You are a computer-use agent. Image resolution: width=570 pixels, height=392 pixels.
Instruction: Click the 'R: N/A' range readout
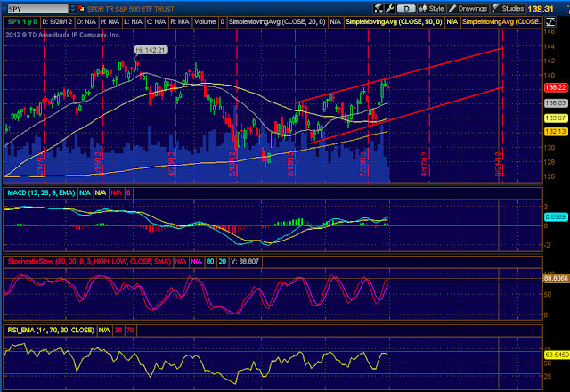click(180, 21)
